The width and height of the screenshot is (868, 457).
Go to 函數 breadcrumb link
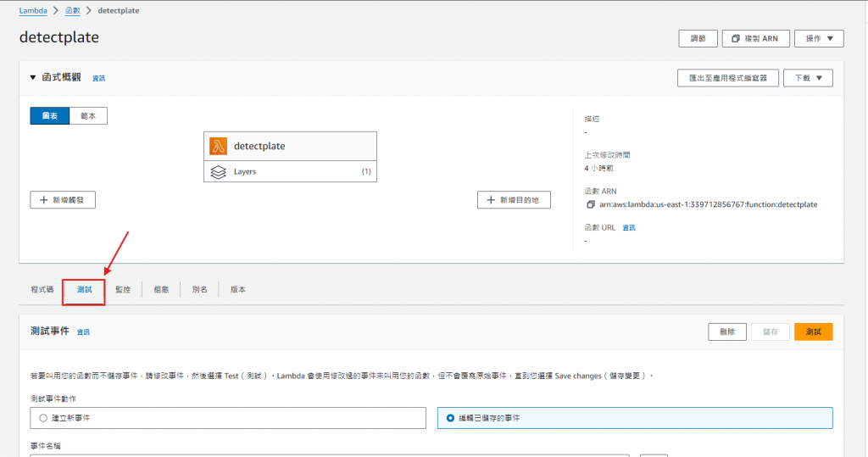click(x=73, y=10)
